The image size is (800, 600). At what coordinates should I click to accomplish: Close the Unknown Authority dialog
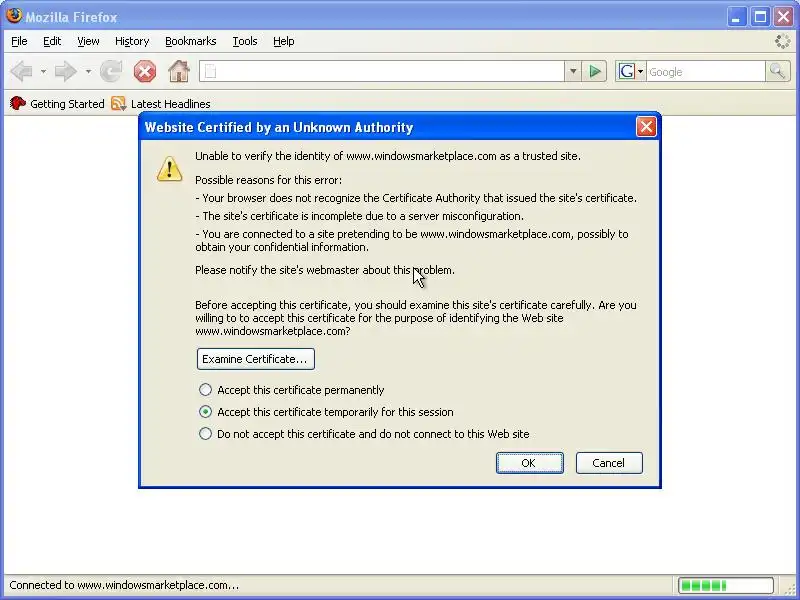coord(646,126)
